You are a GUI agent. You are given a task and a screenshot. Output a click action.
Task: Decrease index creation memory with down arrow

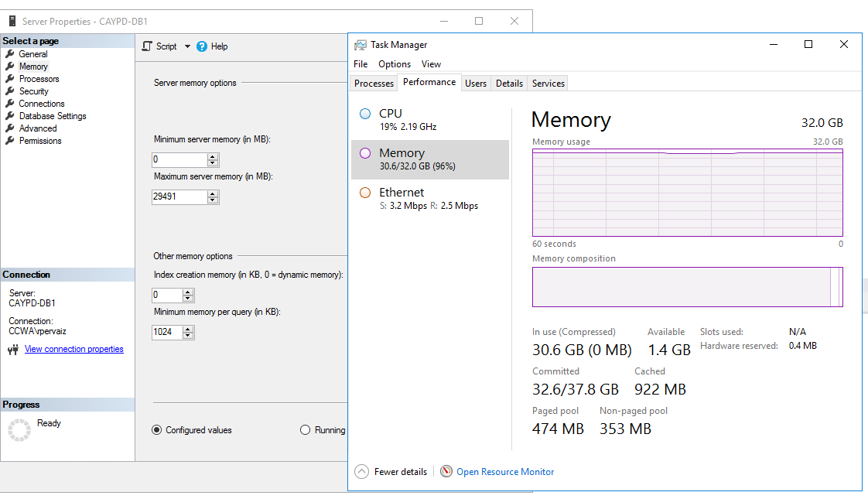[188, 298]
